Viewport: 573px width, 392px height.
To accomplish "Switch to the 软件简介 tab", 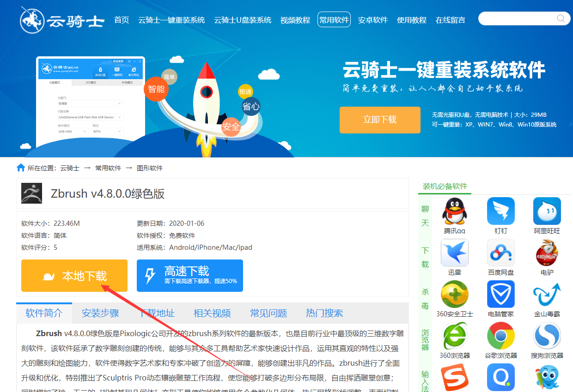I will 44,313.
